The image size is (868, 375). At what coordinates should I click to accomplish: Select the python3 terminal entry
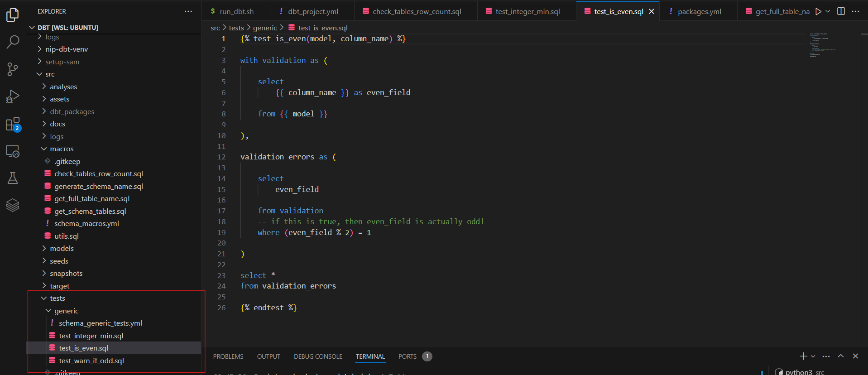tap(800, 372)
